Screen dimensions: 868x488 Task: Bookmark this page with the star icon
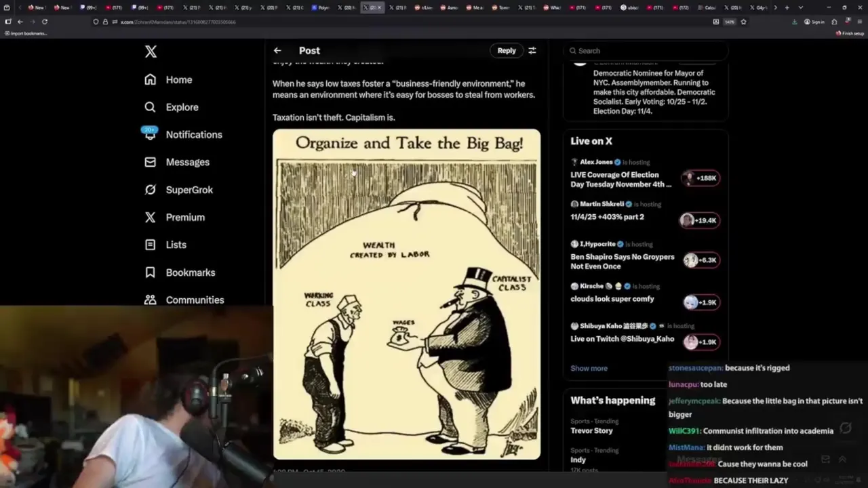pyautogui.click(x=743, y=22)
